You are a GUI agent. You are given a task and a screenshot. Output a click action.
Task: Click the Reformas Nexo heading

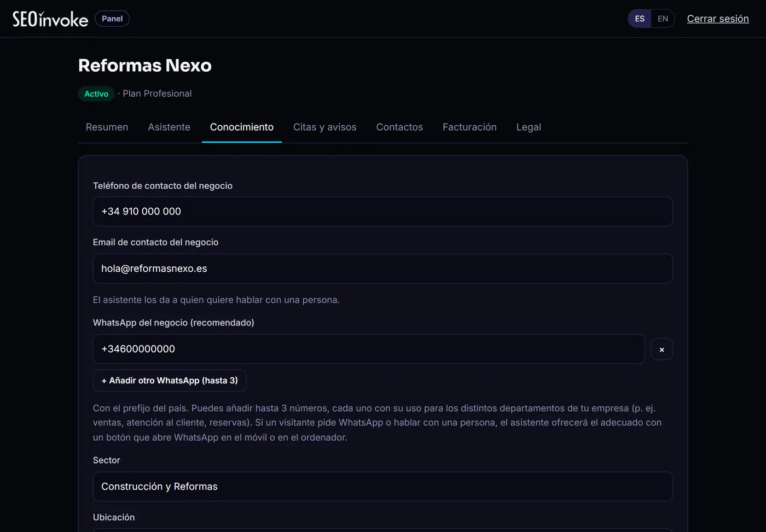pyautogui.click(x=145, y=66)
